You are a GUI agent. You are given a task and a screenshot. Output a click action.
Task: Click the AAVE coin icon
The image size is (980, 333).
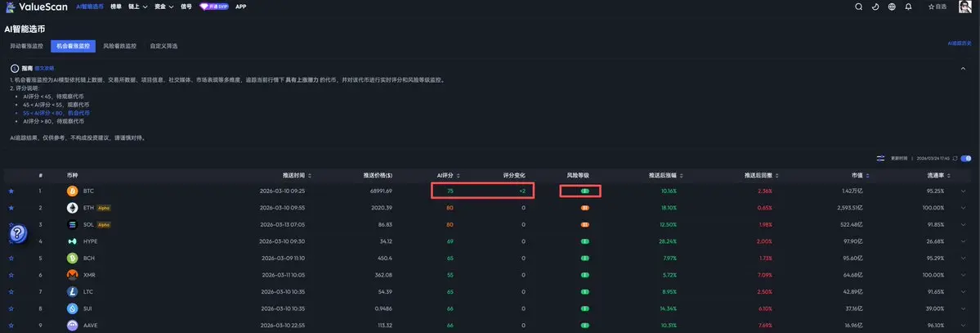click(x=73, y=326)
